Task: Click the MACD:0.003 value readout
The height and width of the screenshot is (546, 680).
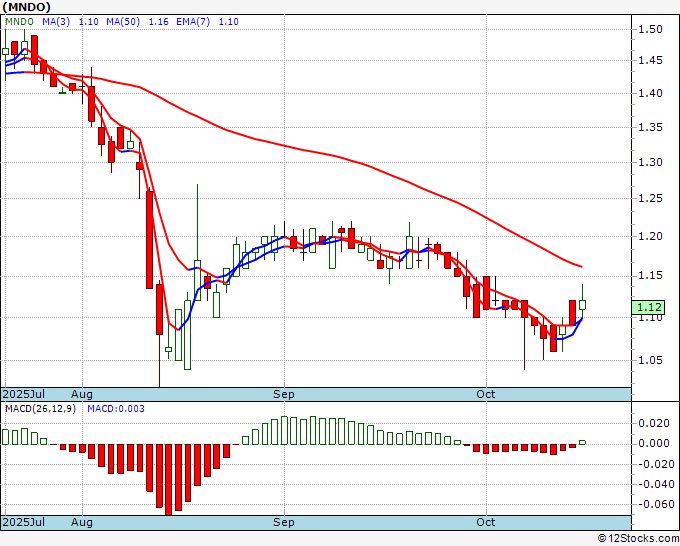Action: coord(116,409)
